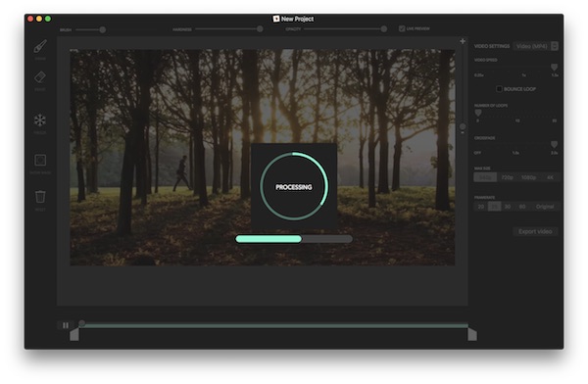Click the timeline playhead knob
Viewport: 588px width, 384px height.
81,323
